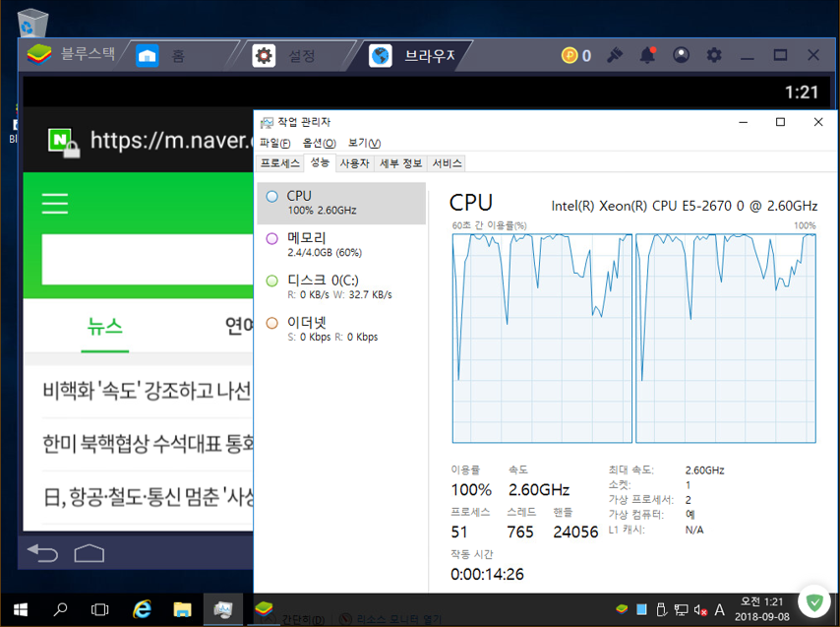This screenshot has height=627, width=840.
Task: Select the 디스크 0(C:) performance entry
Action: [x=341, y=287]
